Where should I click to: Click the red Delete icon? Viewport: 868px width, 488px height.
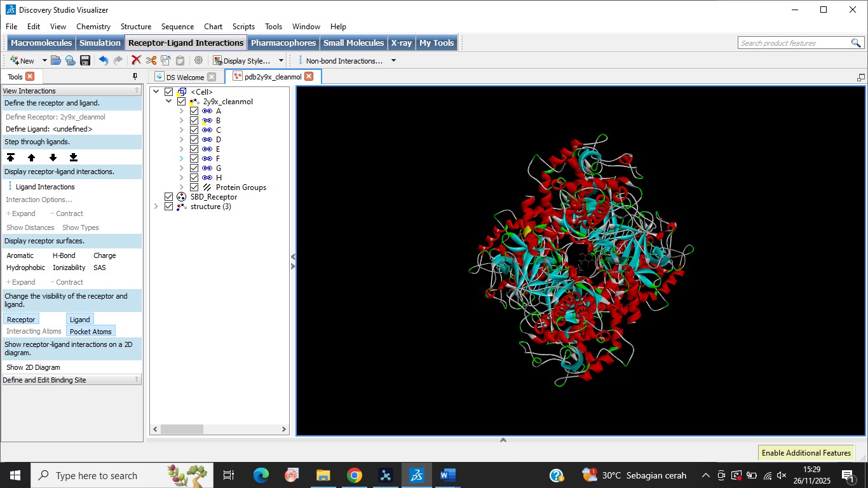coord(135,60)
